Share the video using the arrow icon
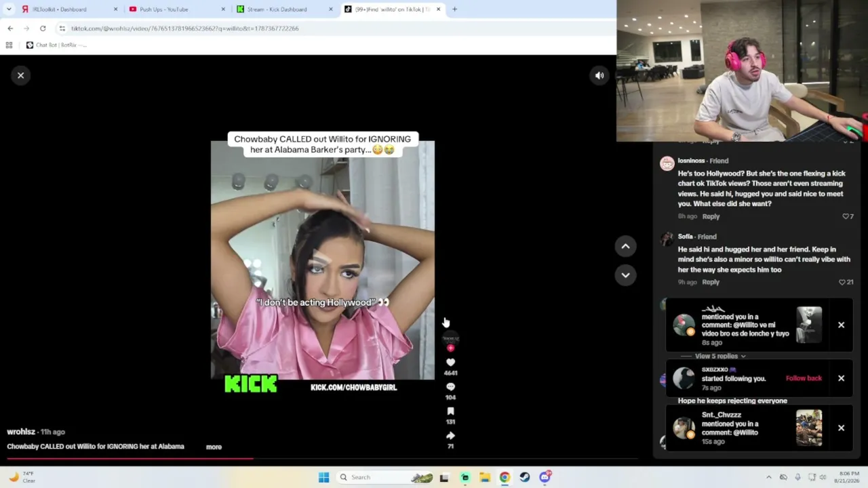 tap(450, 436)
